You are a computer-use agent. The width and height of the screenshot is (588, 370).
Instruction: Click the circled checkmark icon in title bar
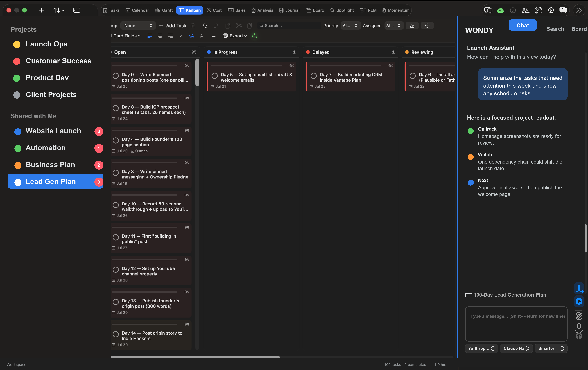click(513, 10)
